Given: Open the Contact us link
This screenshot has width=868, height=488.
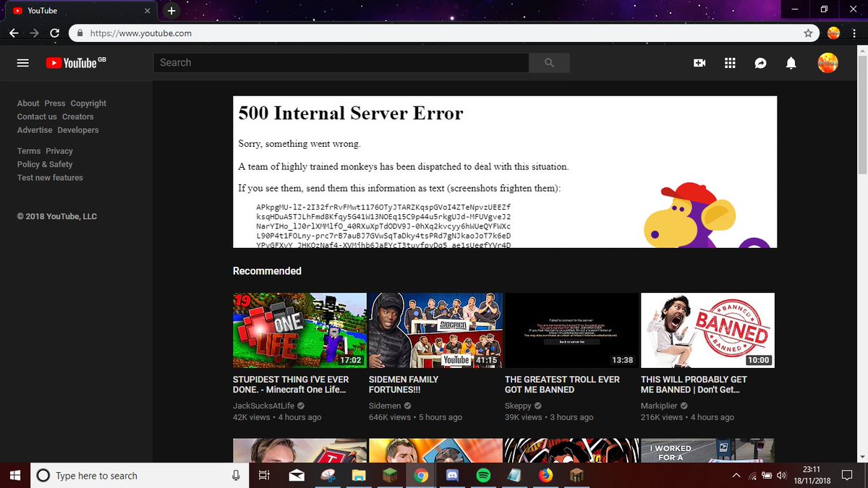Looking at the screenshot, I should pyautogui.click(x=37, y=116).
